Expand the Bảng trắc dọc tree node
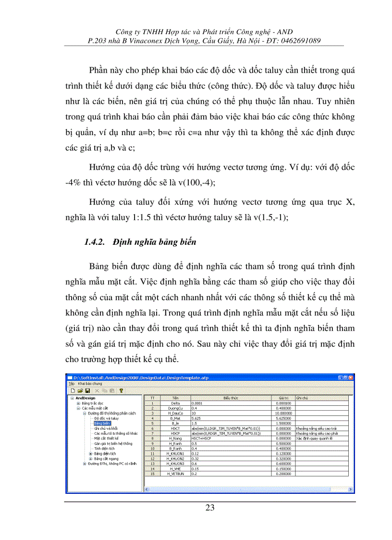392x540 pixels. click(x=78, y=403)
